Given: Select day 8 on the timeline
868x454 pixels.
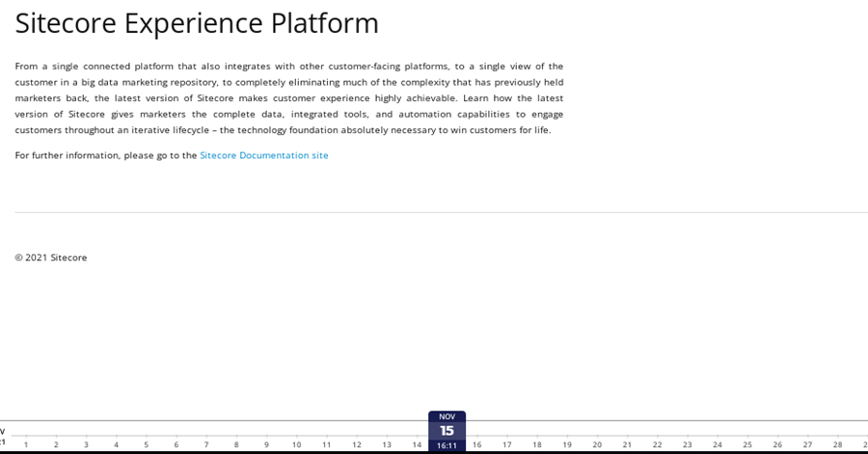Looking at the screenshot, I should [x=236, y=444].
